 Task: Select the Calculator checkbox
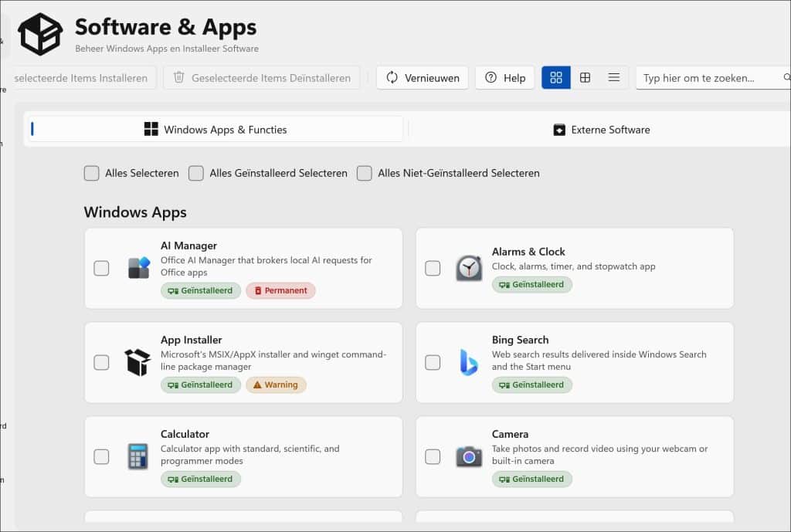click(101, 456)
